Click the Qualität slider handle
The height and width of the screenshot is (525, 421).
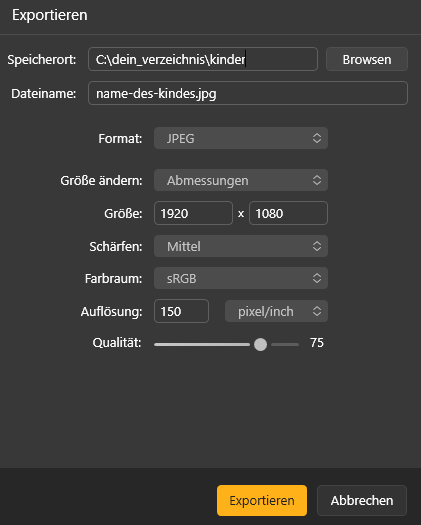click(x=260, y=344)
